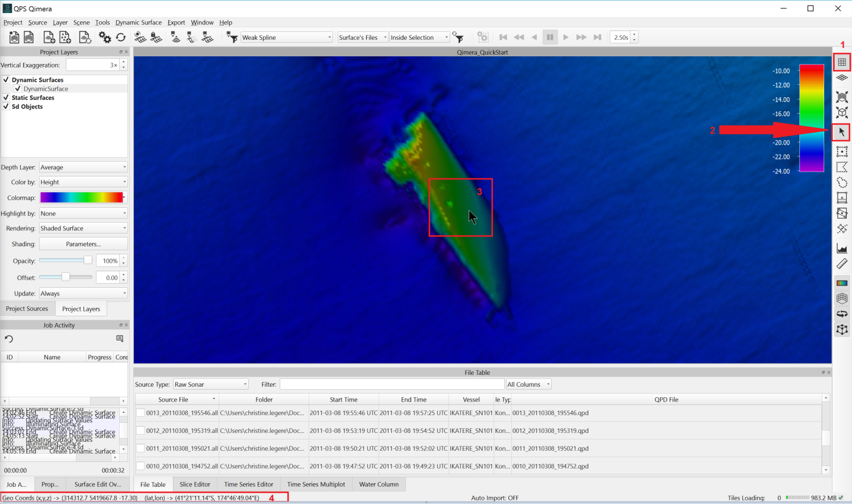Switch to the Slice Editor tab
This screenshot has height=504, width=852.
[x=195, y=484]
